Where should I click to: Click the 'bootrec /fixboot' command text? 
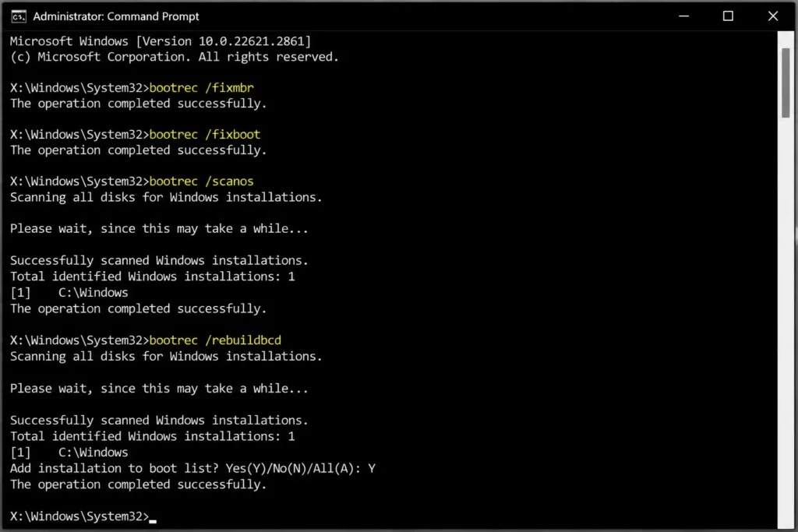point(205,135)
